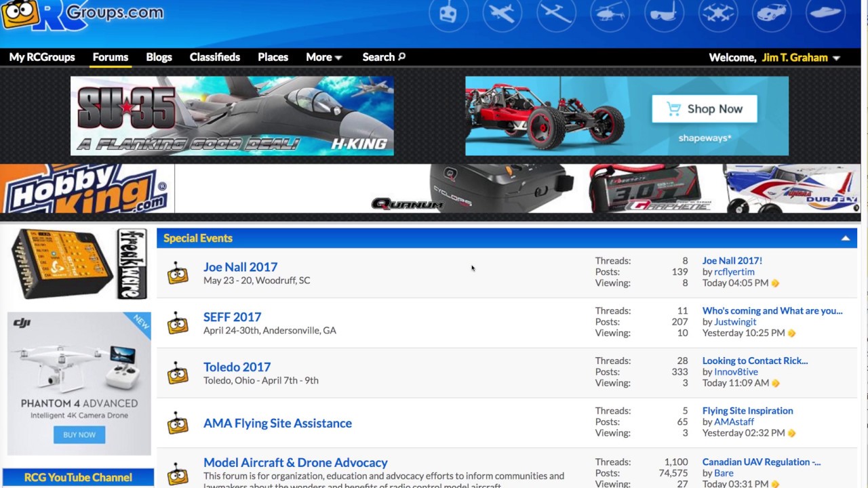The width and height of the screenshot is (868, 488).
Task: View rcflyertim user profile
Action: click(x=734, y=272)
